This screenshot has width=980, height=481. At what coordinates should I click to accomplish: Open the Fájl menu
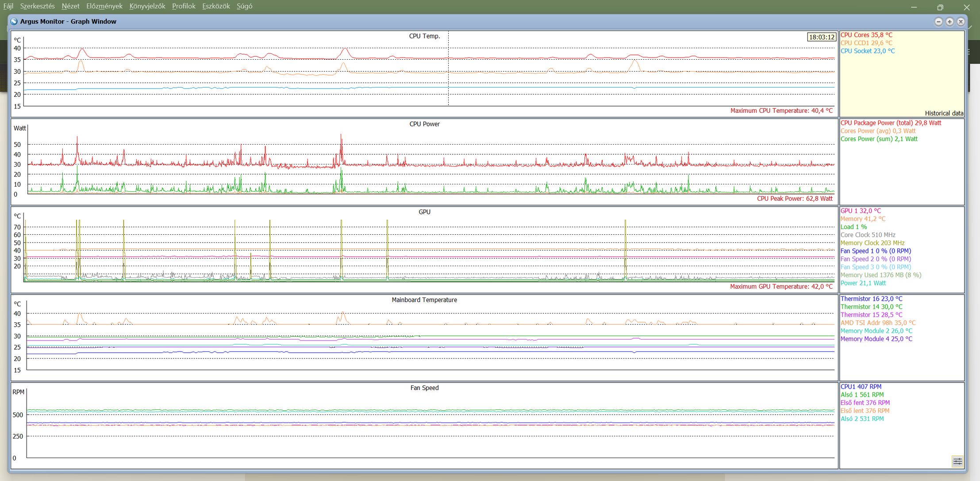coord(8,6)
